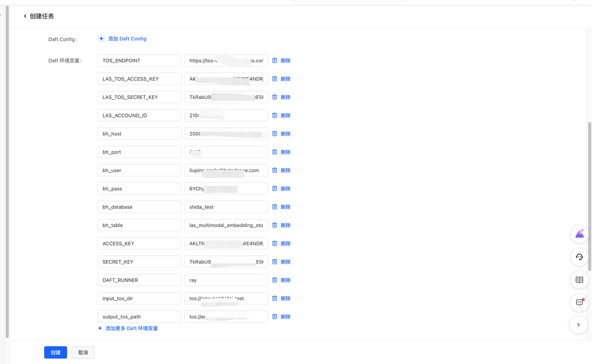Select the LAS_ACCOUNT_ID name field
The width and height of the screenshot is (592, 364).
click(x=139, y=115)
